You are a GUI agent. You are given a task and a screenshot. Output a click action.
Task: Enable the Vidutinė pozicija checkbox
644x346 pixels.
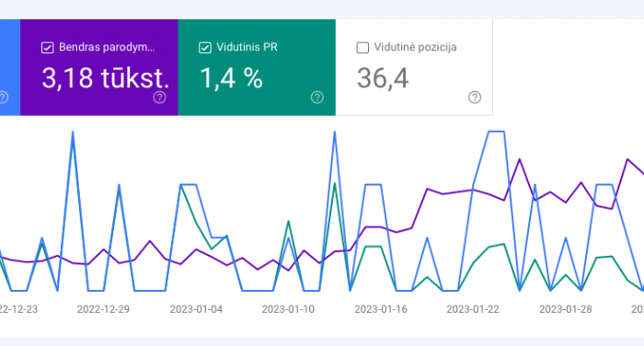(362, 48)
